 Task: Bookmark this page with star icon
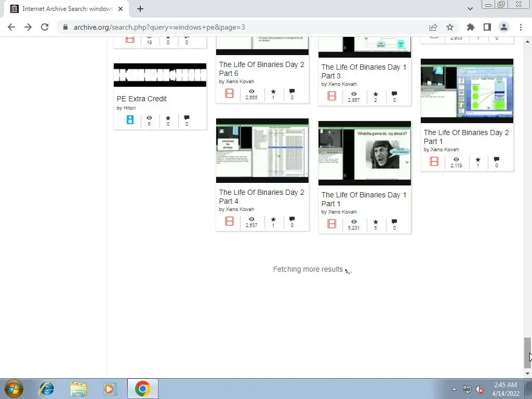(x=449, y=27)
